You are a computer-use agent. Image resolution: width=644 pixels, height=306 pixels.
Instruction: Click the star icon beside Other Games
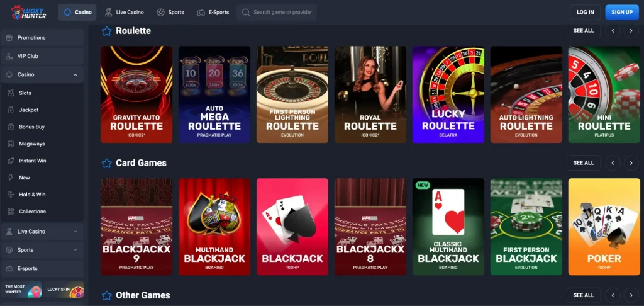[x=107, y=296]
